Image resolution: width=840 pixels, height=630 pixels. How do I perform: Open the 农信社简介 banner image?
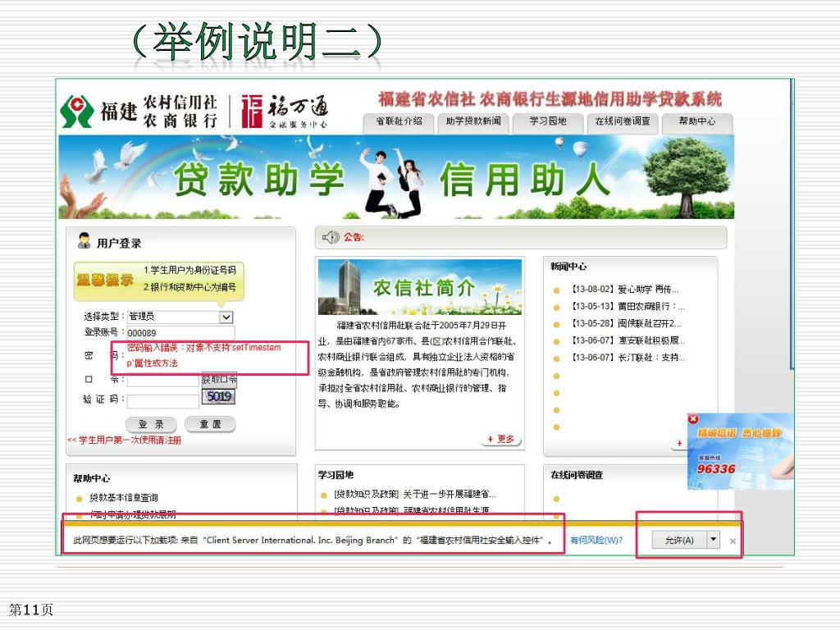tap(419, 288)
